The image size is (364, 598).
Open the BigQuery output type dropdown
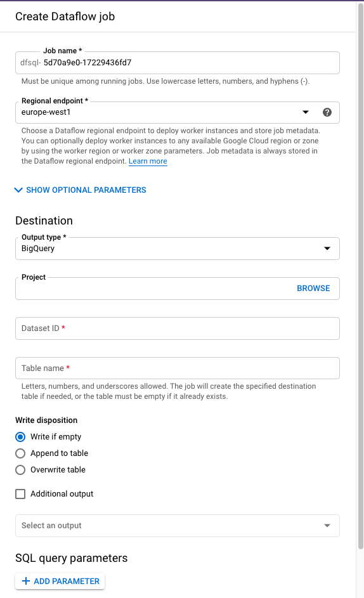pos(178,249)
